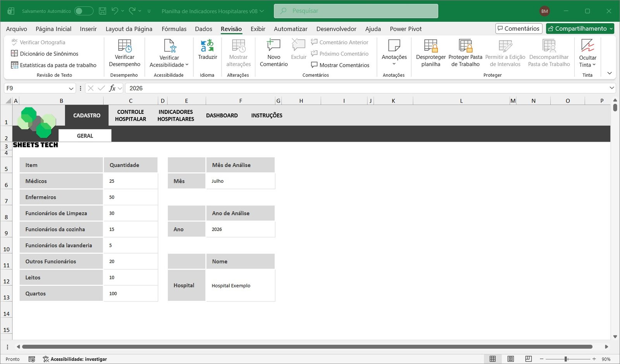This screenshot has height=364, width=620.
Task: Click the DASHBOARD navigation button
Action: tap(222, 115)
